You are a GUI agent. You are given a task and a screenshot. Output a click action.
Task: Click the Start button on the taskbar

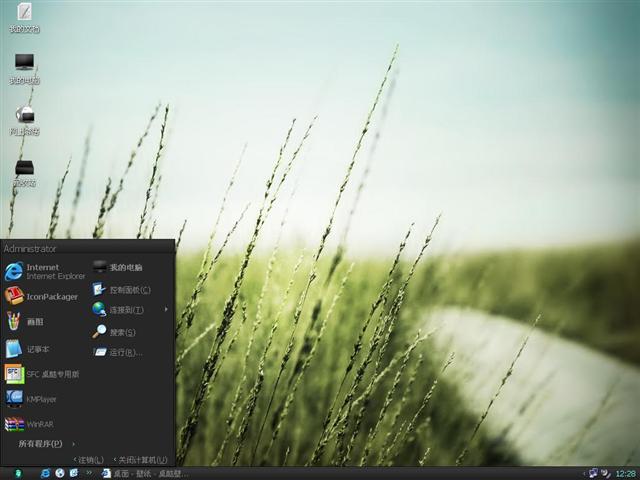click(x=18, y=473)
